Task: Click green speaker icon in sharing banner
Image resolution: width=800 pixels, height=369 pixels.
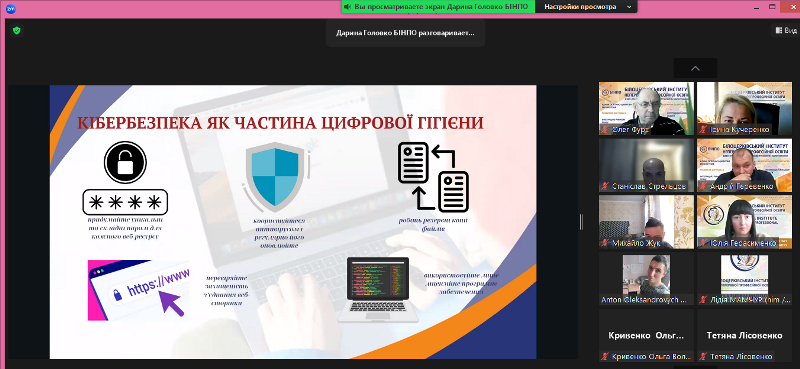Action: point(348,7)
